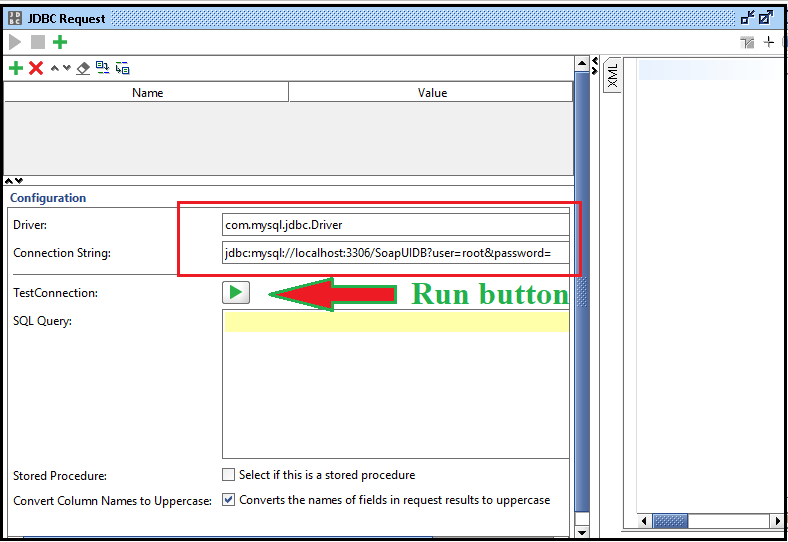788x542 pixels.
Task: Run the TestConnection green play button
Action: tap(236, 293)
